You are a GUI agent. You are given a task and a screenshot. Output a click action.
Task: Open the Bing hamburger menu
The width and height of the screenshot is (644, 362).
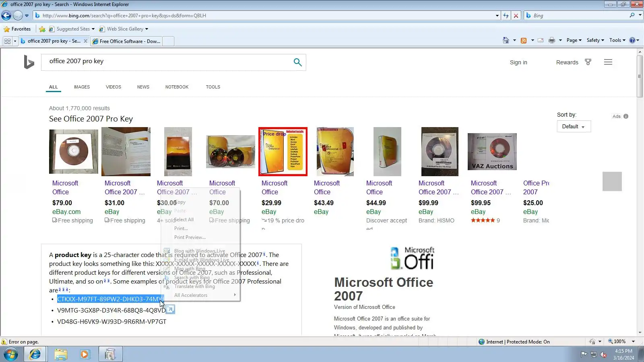point(608,62)
